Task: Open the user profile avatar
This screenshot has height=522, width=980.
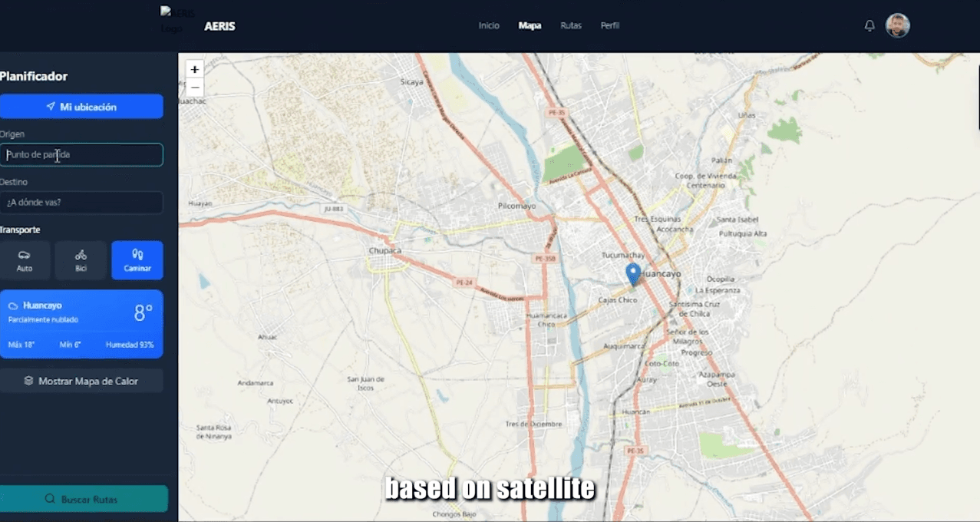Action: pos(897,25)
